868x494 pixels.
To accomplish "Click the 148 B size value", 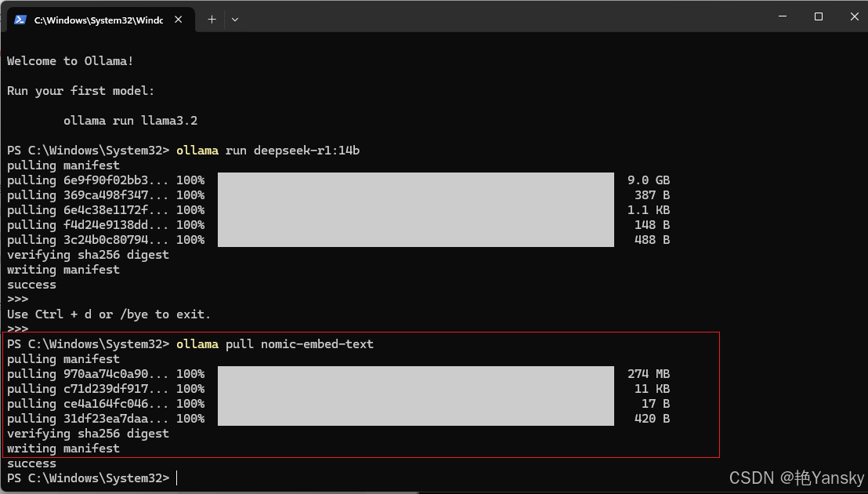I will [652, 225].
